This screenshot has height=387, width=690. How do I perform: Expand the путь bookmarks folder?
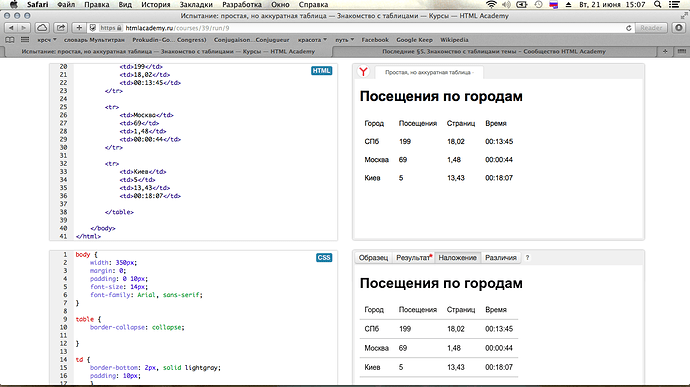coord(345,40)
